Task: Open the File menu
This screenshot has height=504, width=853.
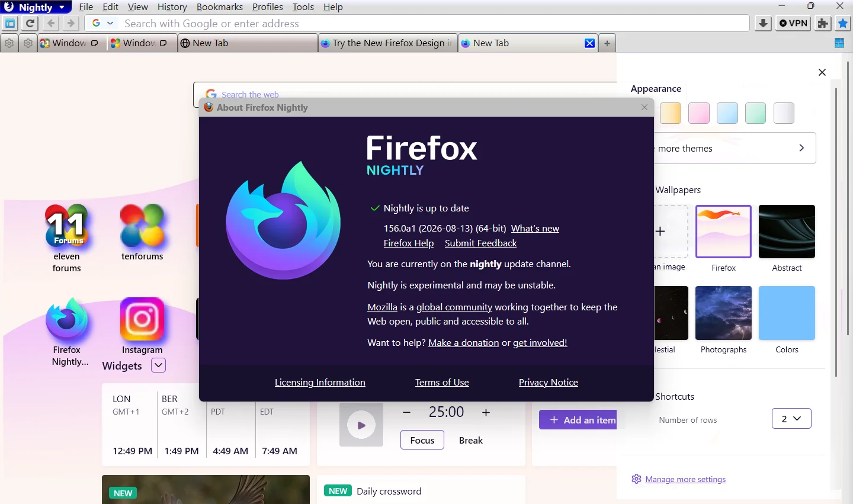Action: coord(86,7)
